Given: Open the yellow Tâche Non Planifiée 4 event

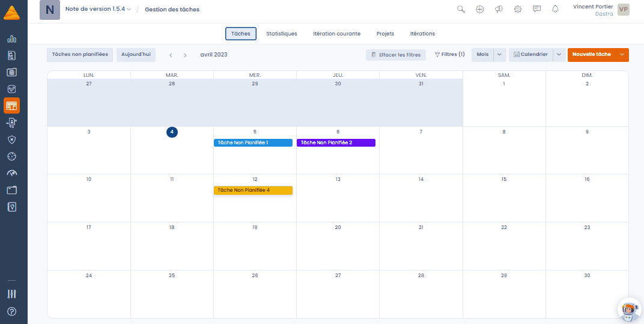Looking at the screenshot, I should click(x=253, y=191).
